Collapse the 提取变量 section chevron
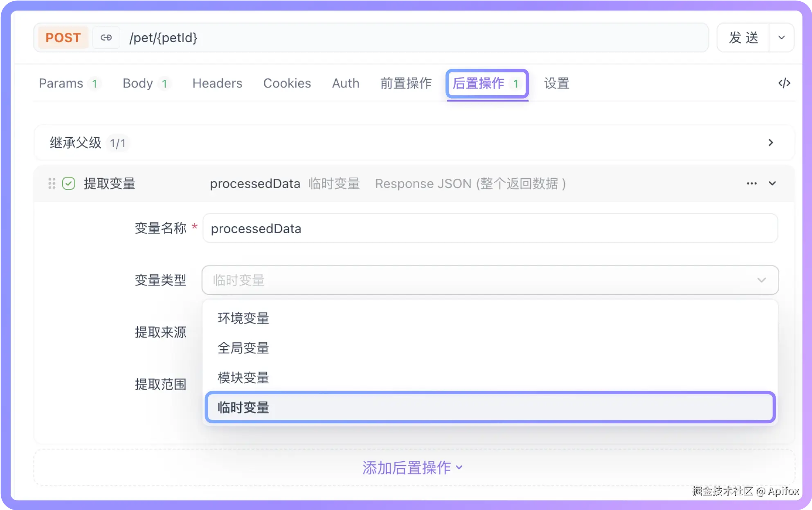 (772, 184)
